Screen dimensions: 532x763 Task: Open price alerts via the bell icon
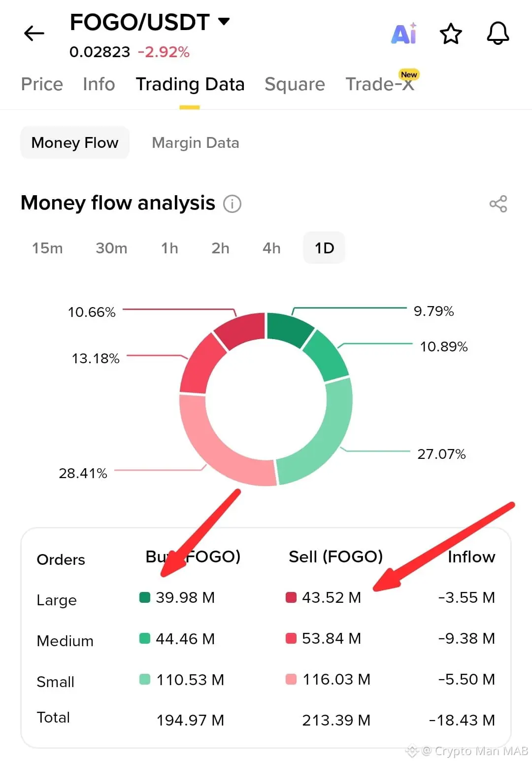tap(498, 34)
